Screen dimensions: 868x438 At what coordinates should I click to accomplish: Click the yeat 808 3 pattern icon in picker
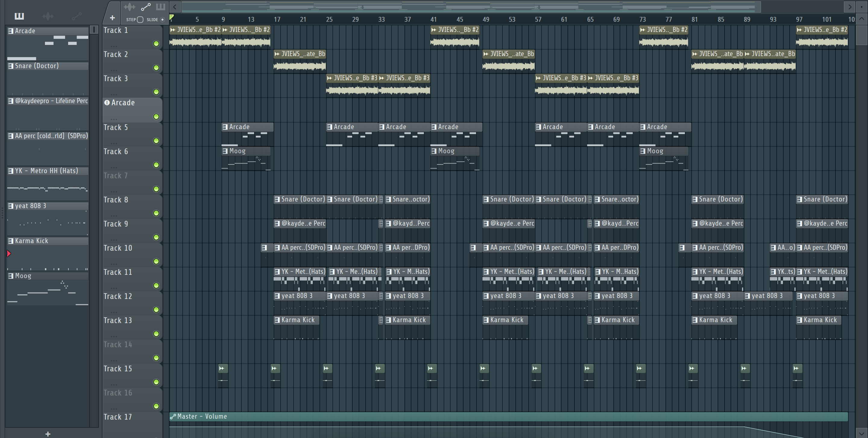coord(11,206)
